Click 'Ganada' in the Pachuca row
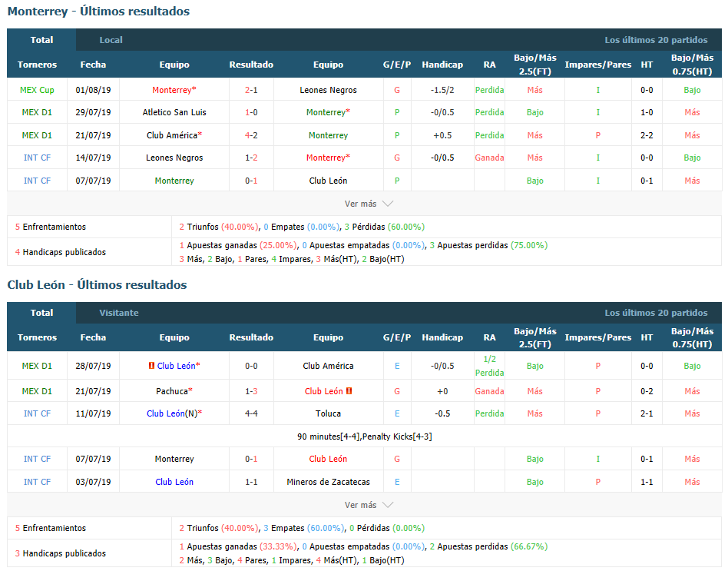Viewport: 728px width, 571px height. 489,391
